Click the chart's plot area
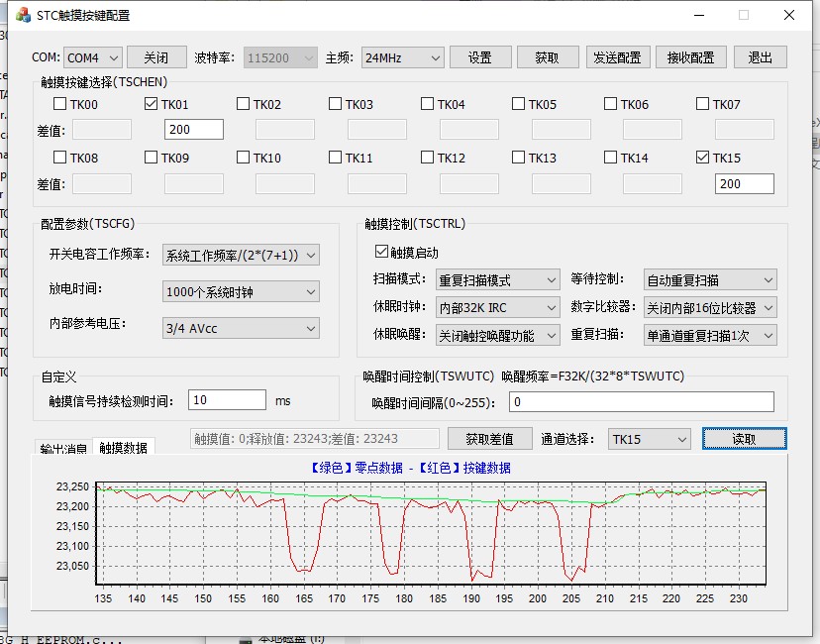The image size is (820, 644). coord(431,533)
